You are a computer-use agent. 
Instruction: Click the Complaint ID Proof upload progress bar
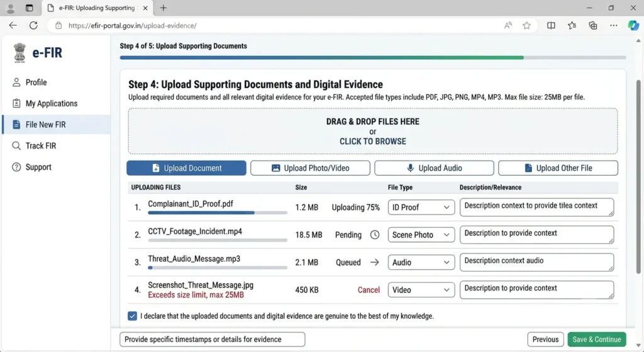[218, 213]
